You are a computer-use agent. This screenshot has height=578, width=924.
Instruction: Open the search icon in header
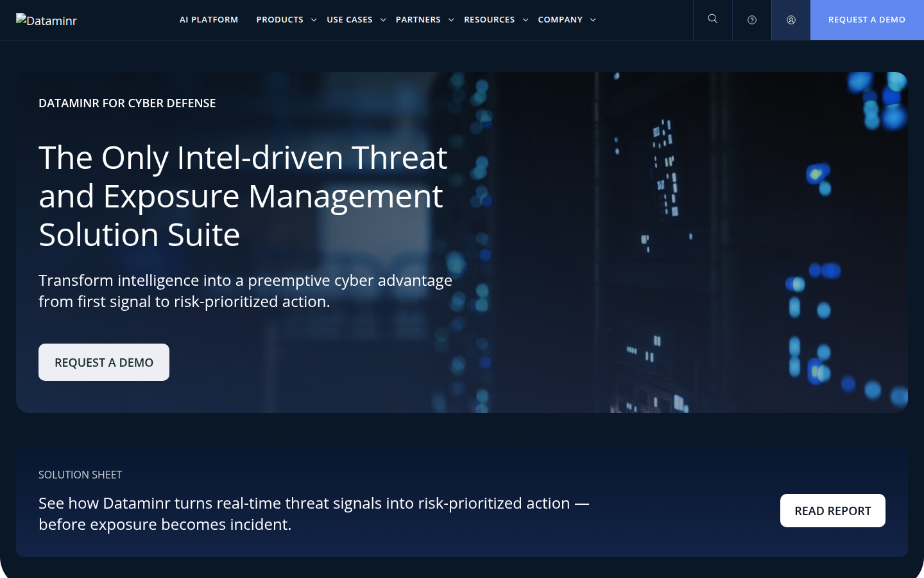point(713,19)
